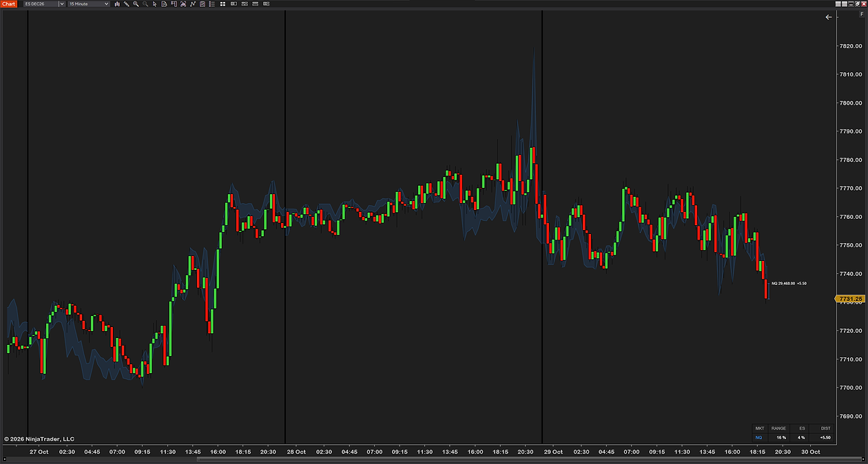Click the NQ 29,468.00 +5.50 chart label
Screen dimensions: 868x464
(789, 283)
